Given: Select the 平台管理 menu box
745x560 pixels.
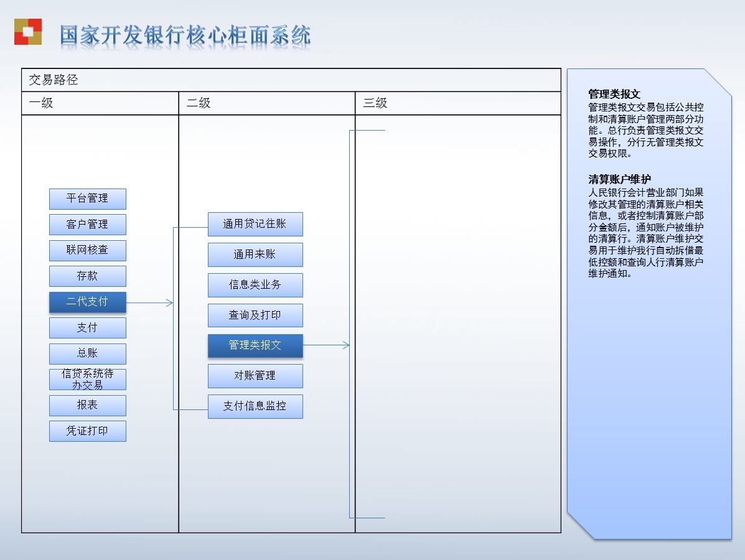Looking at the screenshot, I should (87, 198).
